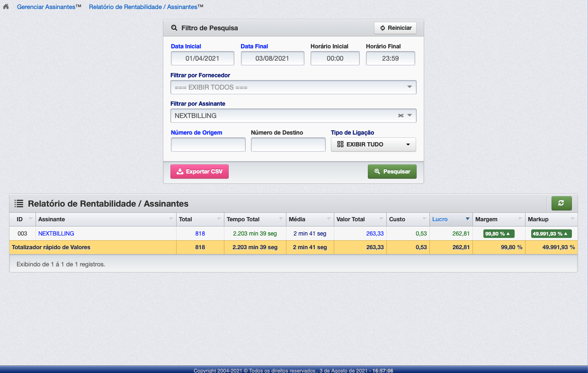
Task: Open Valor Total column filter arrow
Action: pos(382,219)
